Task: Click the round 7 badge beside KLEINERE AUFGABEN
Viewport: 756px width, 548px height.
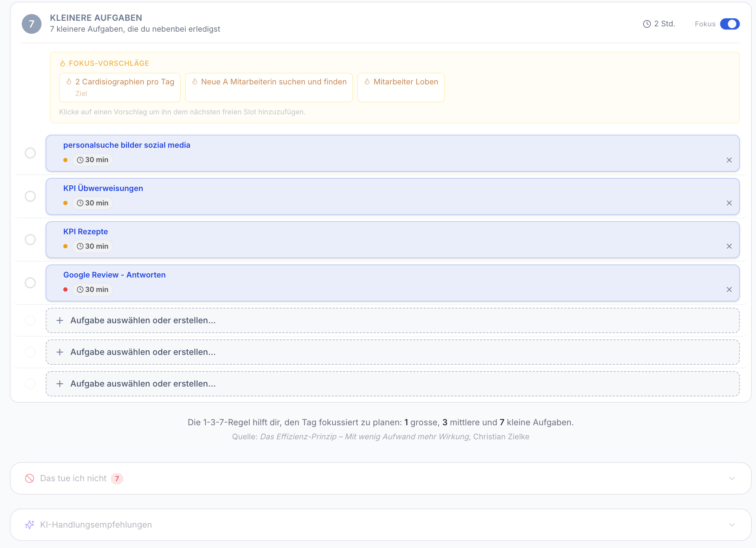Action: click(x=32, y=24)
